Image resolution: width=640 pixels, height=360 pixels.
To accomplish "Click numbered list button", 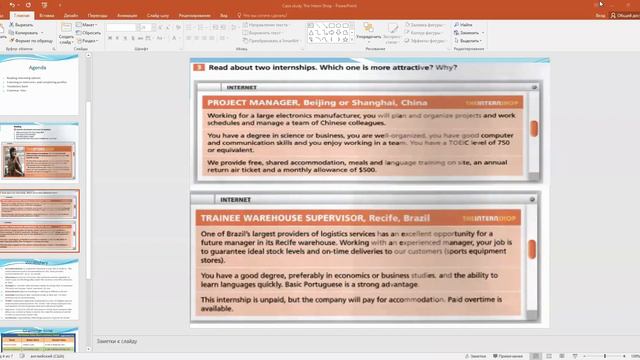I will pos(201,27).
